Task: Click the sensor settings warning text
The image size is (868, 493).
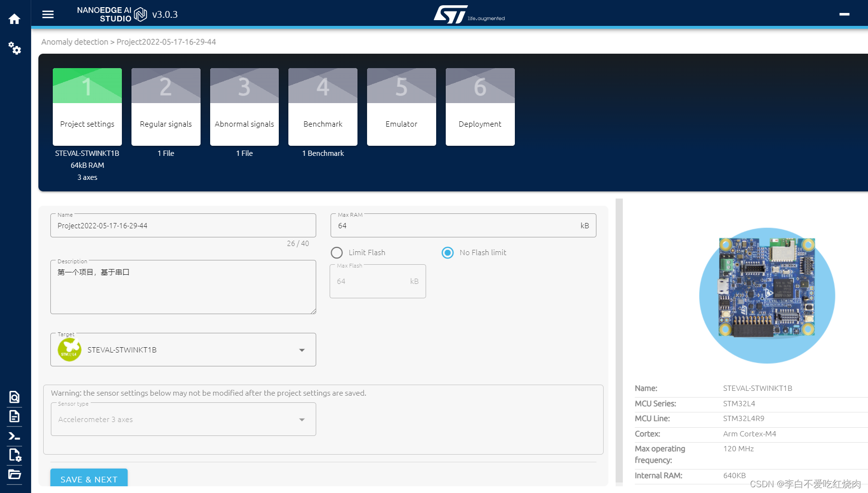Action: [x=209, y=393]
